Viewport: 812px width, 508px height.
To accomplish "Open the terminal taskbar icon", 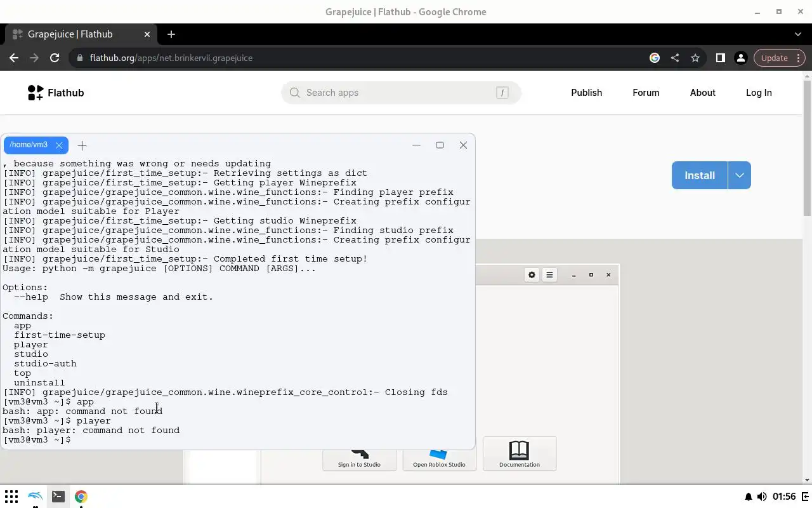I will (x=58, y=497).
